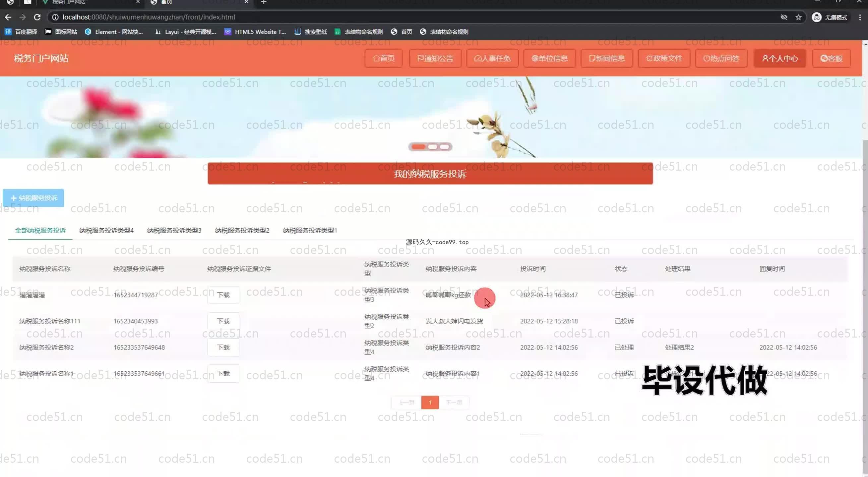
Task: Click the 下一页 next page button
Action: 454,402
